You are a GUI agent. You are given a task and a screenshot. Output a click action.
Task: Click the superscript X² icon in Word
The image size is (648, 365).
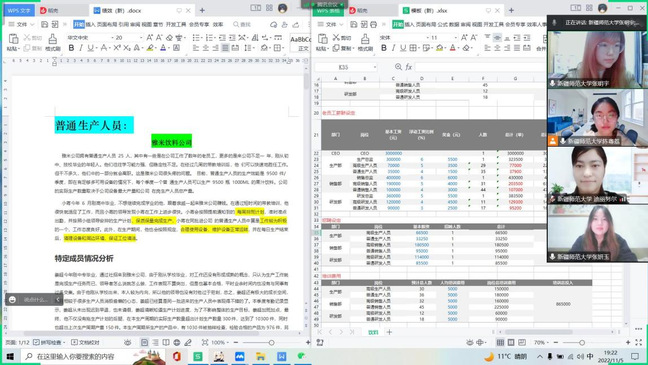click(x=117, y=48)
